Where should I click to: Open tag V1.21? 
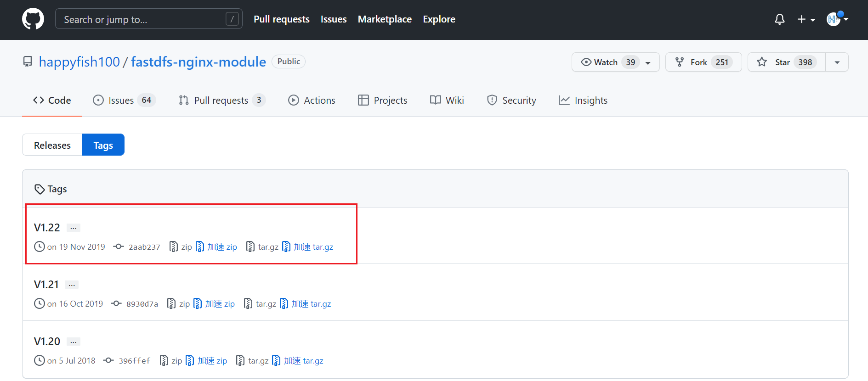coord(46,284)
